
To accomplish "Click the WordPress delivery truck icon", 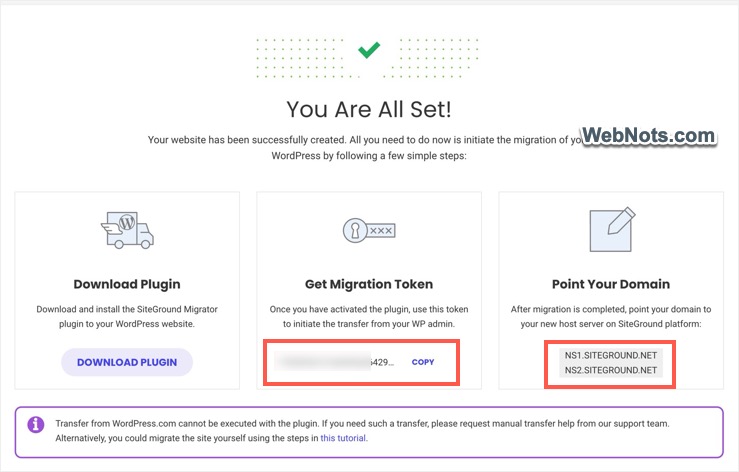I will pos(127,229).
